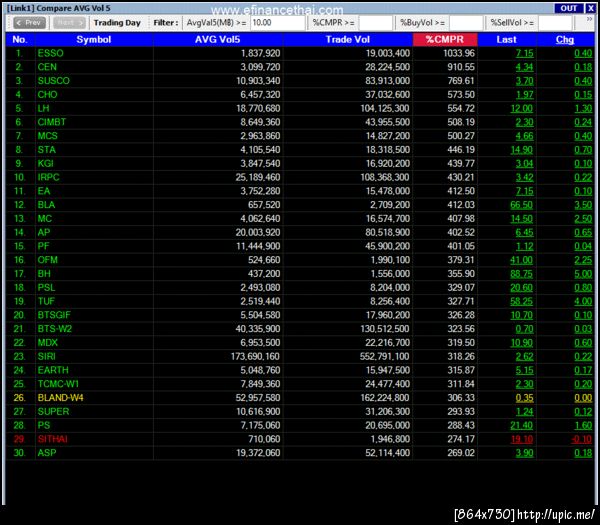Viewport: 600px width, 525px height.
Task: Focus the %CMPR filter input
Action: (x=375, y=23)
